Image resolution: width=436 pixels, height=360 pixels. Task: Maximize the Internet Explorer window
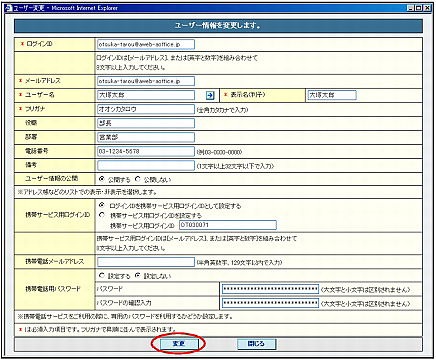[x=419, y=8]
